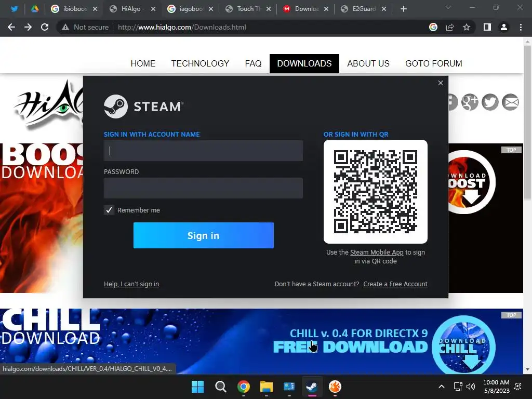Click the scrollbar down arrow
Viewport: 532px width, 399px height.
(x=528, y=369)
